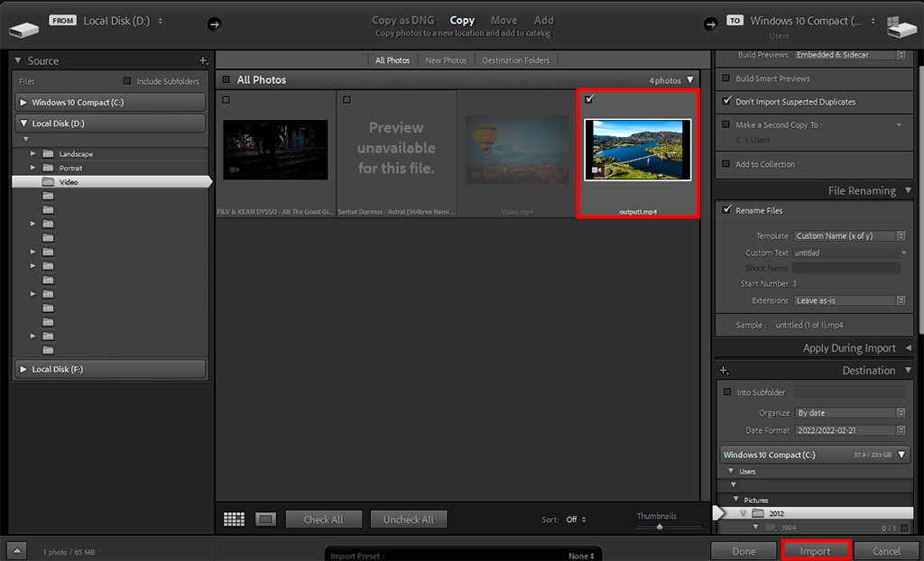Disable Don't Import Suspected Duplicates
The width and height of the screenshot is (924, 561).
(726, 101)
